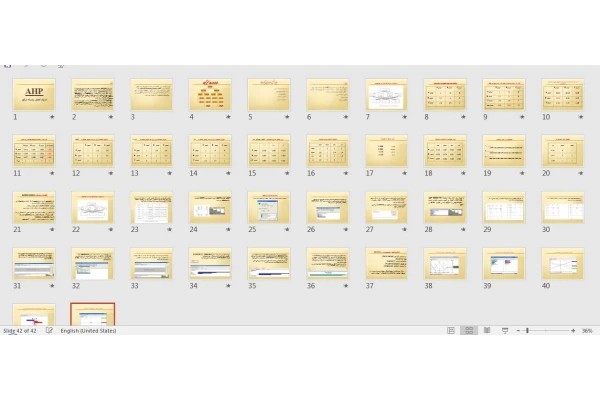This screenshot has height=400, width=600.
Task: Select slide 7 thumbnail with white diagram
Action: 386,95
